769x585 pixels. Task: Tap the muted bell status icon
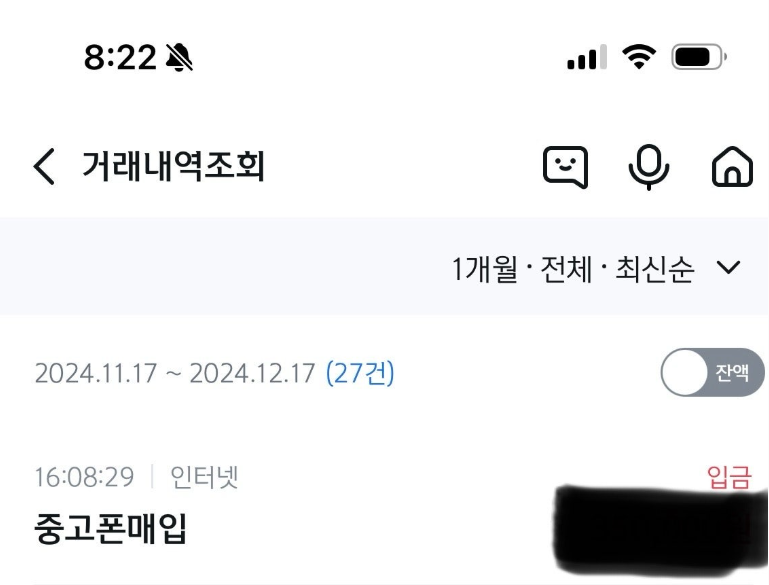[179, 57]
